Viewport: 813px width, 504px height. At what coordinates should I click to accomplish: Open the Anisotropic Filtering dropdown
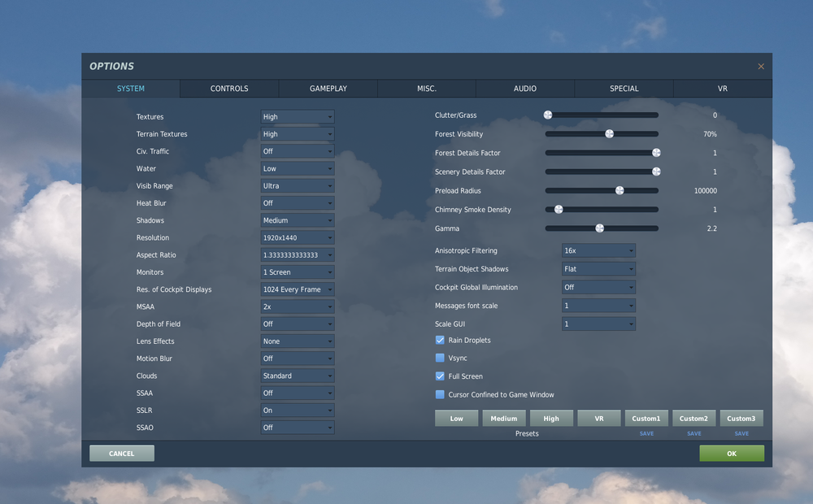click(598, 250)
